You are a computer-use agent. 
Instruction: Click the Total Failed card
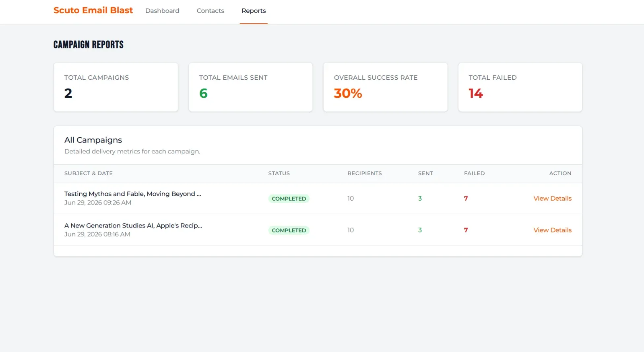tap(520, 87)
